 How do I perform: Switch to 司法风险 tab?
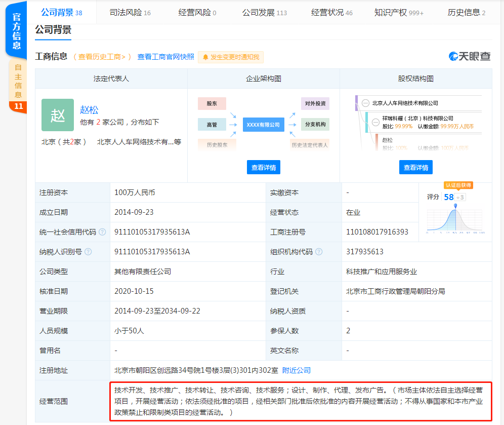click(130, 13)
